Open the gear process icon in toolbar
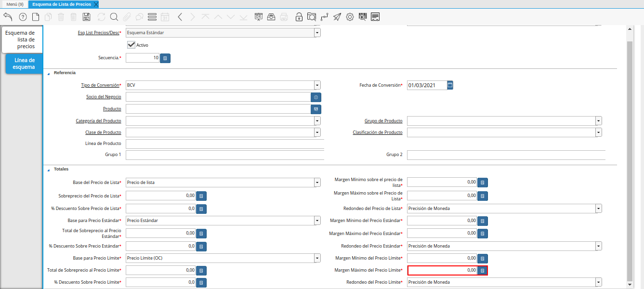This screenshot has height=289, width=644. 350,17
